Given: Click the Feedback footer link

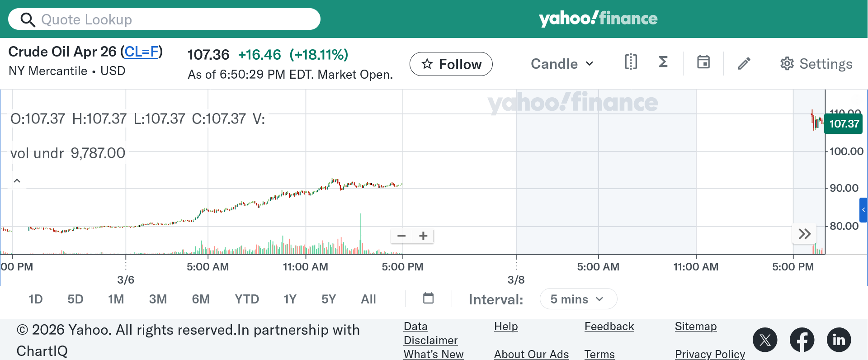Looking at the screenshot, I should (x=609, y=327).
